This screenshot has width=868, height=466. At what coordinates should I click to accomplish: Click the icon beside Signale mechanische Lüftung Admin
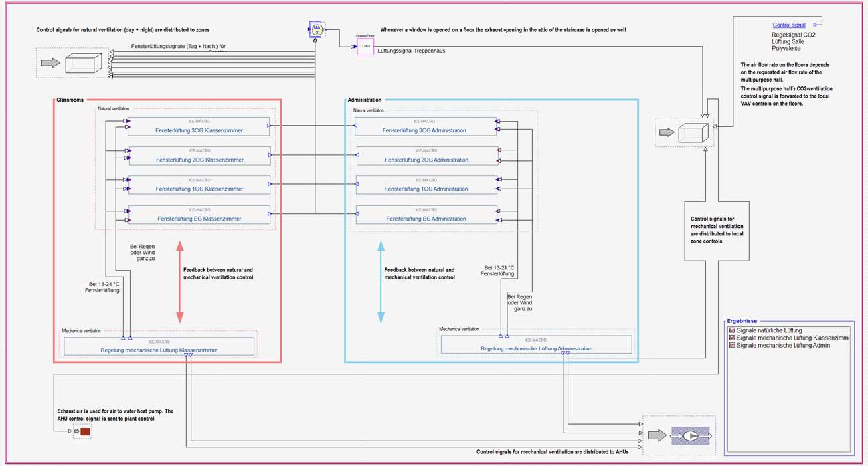coord(731,345)
